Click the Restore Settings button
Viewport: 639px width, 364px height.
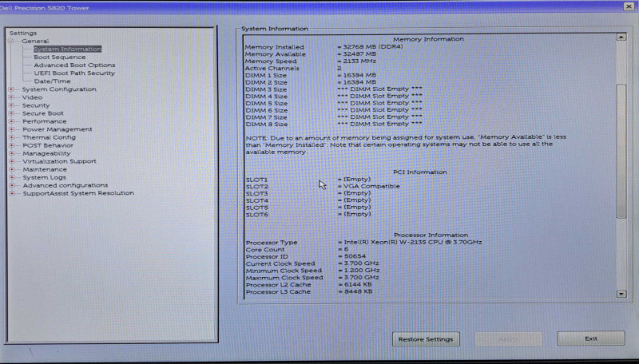[426, 339]
